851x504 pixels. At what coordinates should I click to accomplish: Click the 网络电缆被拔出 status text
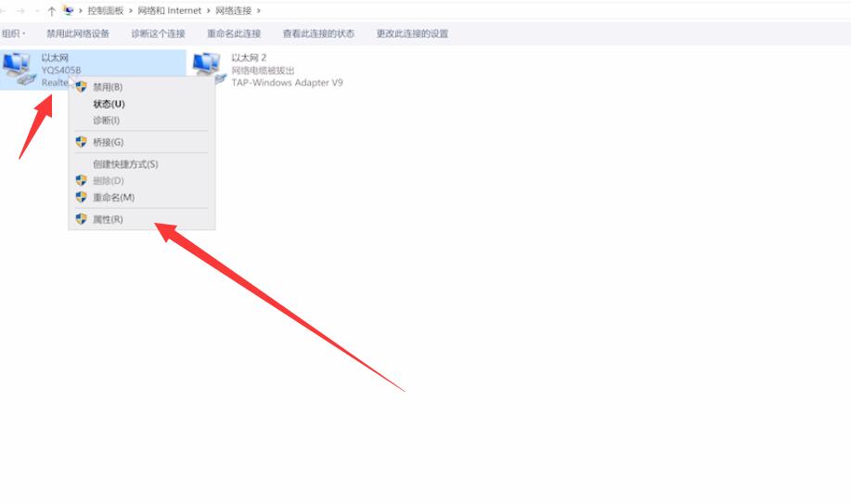click(x=263, y=70)
